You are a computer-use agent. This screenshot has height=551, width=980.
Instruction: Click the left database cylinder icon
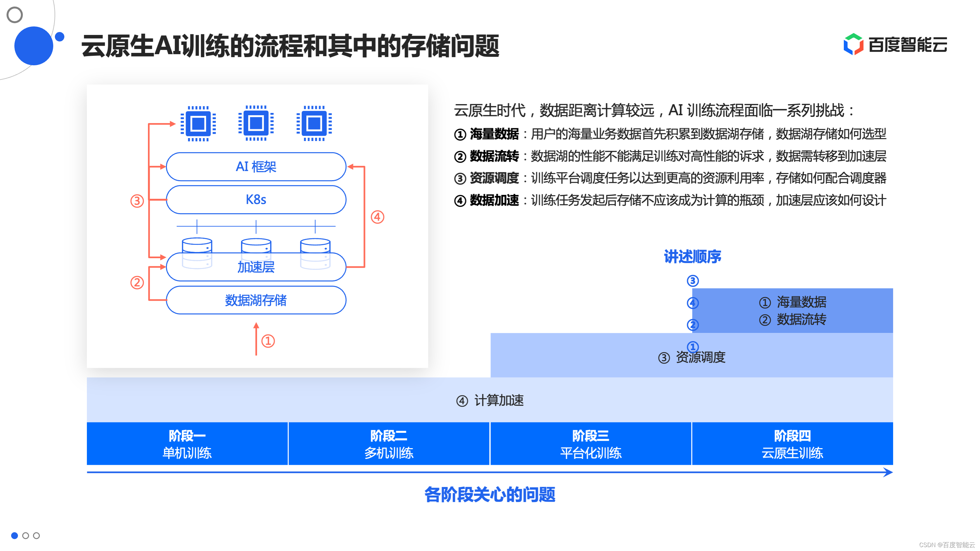tap(197, 245)
